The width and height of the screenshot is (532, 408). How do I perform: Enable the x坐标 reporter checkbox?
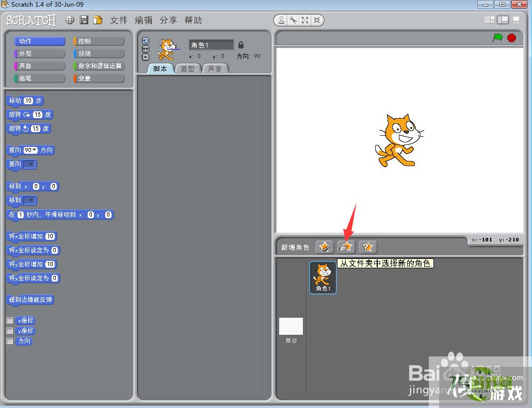coord(10,320)
